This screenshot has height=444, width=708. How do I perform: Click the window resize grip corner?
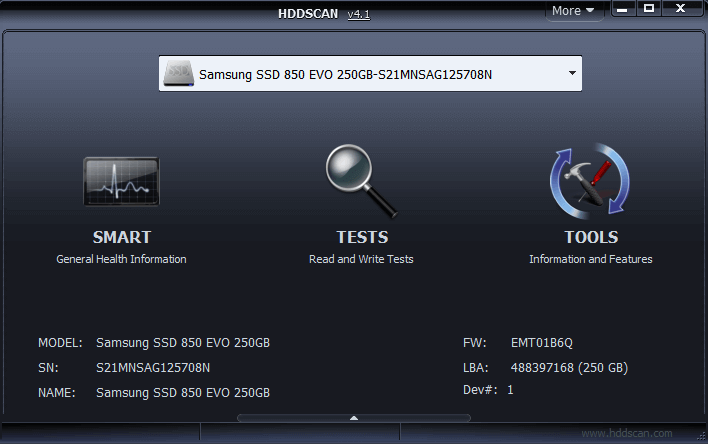701,435
